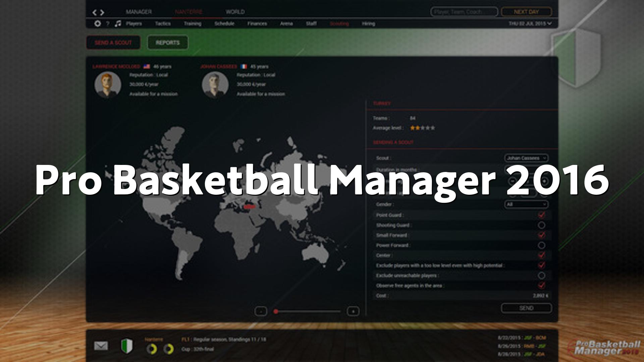Open the Schedule menu
This screenshot has width=644, height=362.
pyautogui.click(x=224, y=23)
